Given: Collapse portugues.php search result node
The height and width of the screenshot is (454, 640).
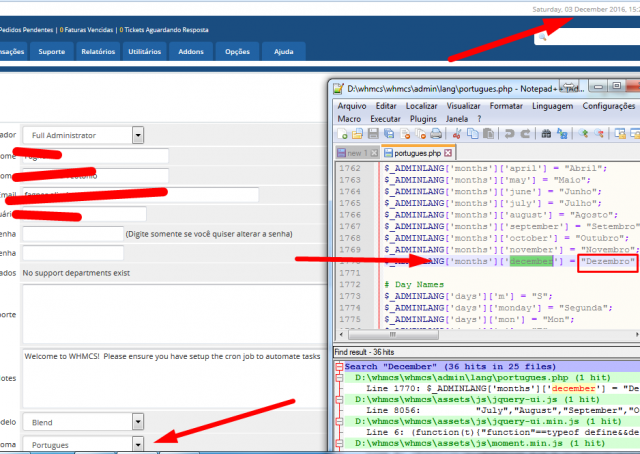Looking at the screenshot, I should coord(339,378).
